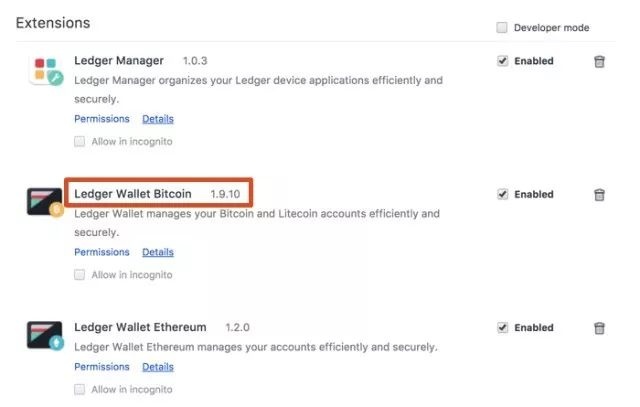Click the Ledger Wallet Bitcoin title text
Viewport: 640px width, 407px height.
(133, 193)
